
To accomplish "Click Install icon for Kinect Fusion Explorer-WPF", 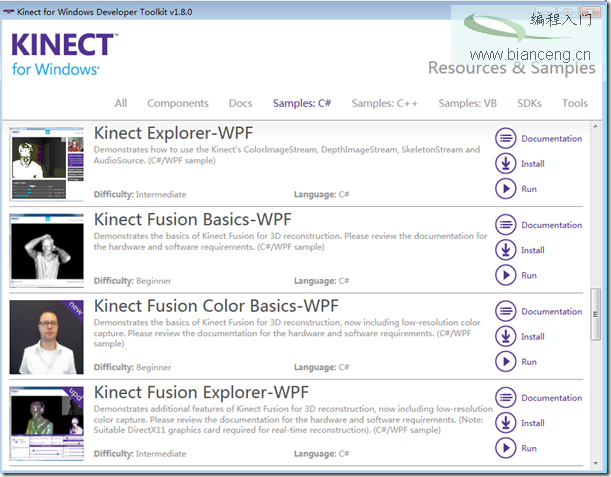I will (506, 423).
